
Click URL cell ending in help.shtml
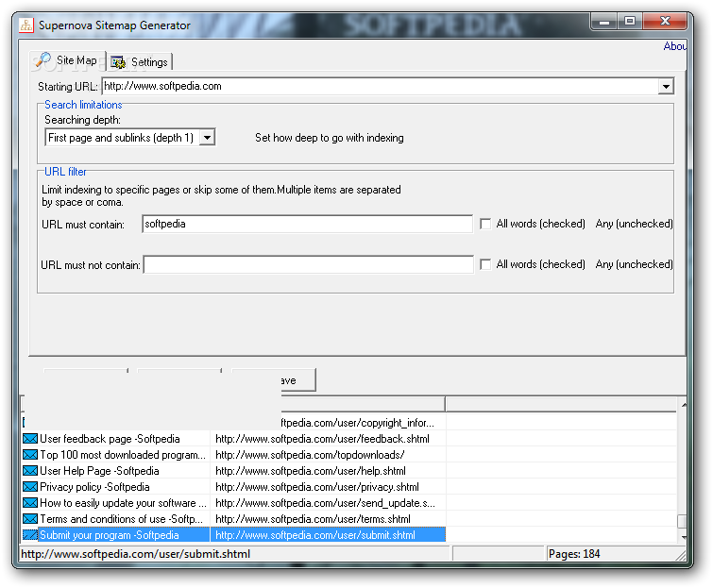pos(328,471)
